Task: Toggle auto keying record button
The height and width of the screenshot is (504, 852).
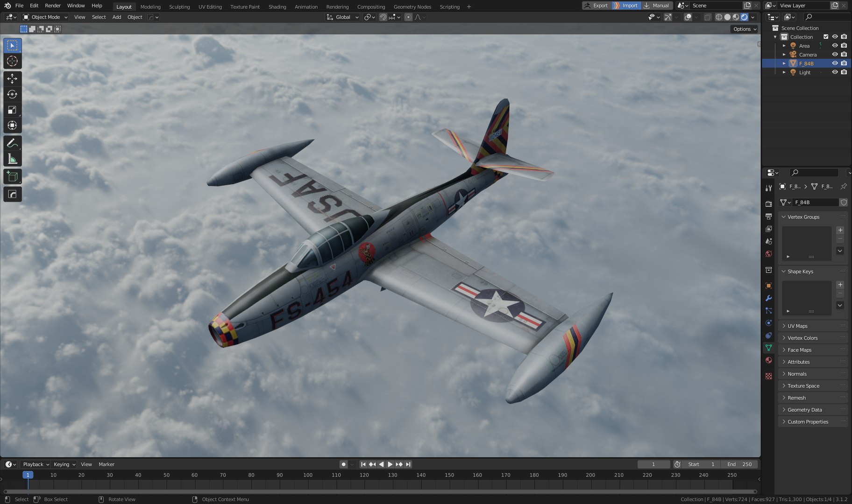Action: point(343,464)
